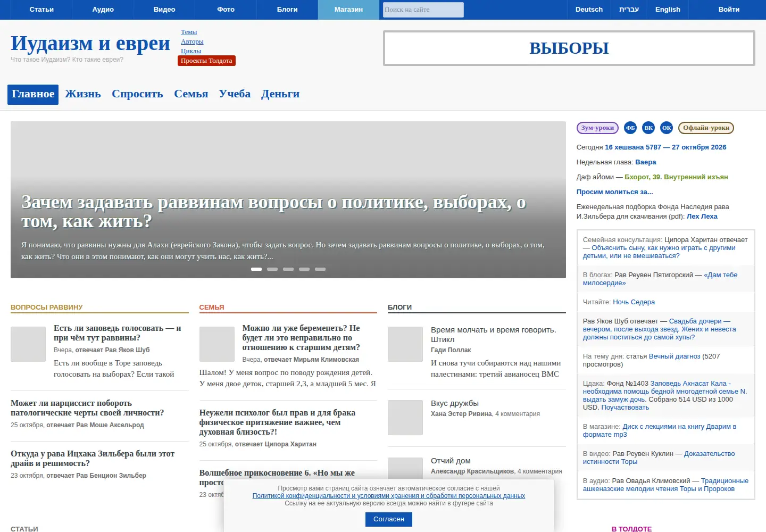766x532 pixels.
Task: Focus the site search field
Action: point(423,10)
